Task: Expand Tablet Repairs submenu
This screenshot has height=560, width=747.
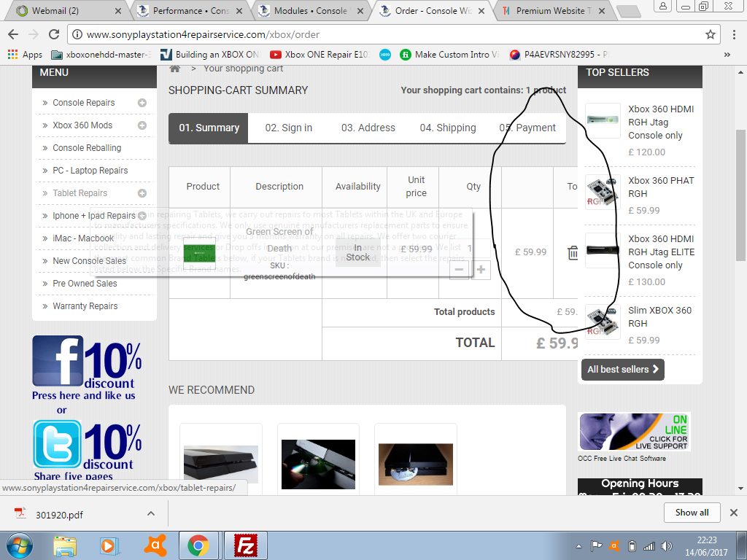Action: click(x=142, y=193)
